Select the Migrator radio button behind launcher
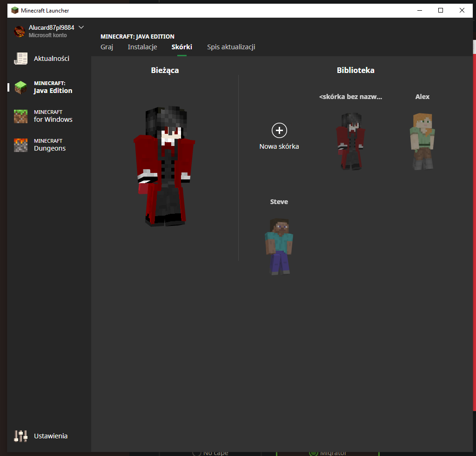The image size is (476, 456). click(x=313, y=453)
